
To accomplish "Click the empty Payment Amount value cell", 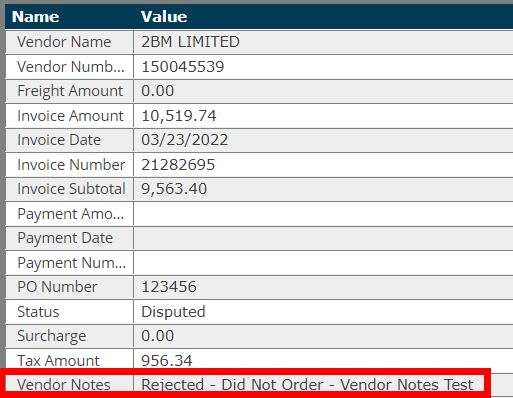I will pyautogui.click(x=323, y=214).
